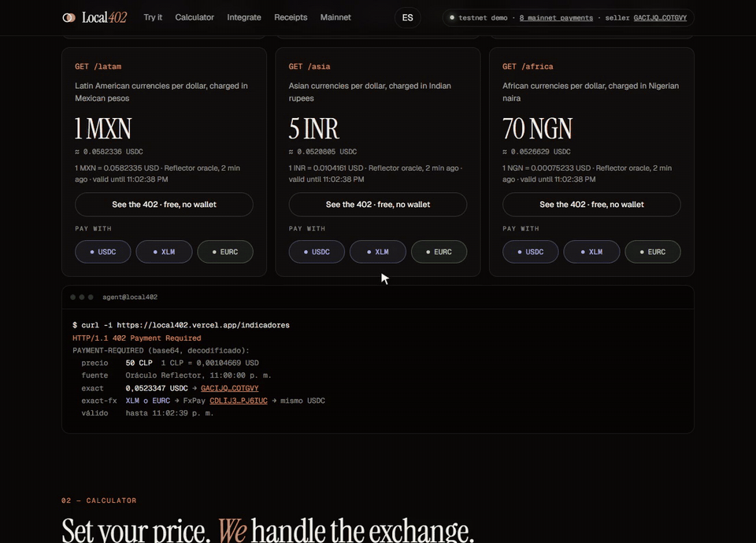Screen dimensions: 756x543
Task: Pay with XLM on the /latam card
Action: coord(164,252)
